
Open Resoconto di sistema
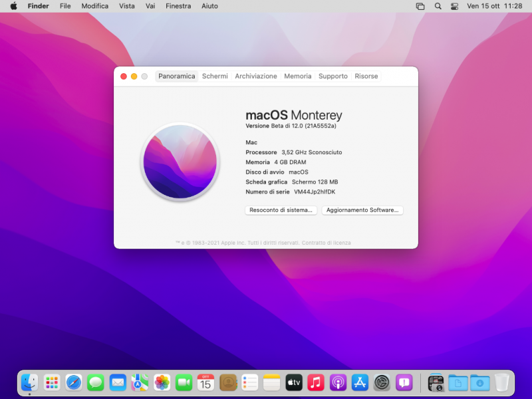[281, 210]
